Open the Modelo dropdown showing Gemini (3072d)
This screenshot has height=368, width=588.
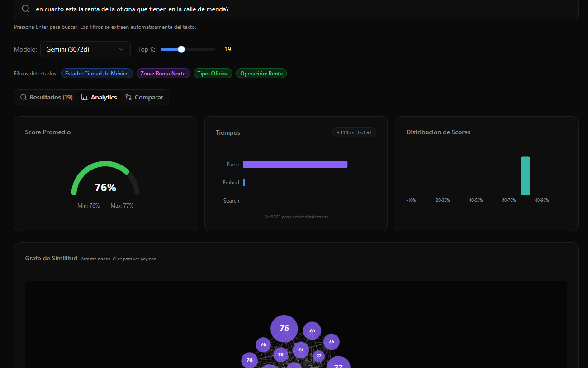point(85,49)
